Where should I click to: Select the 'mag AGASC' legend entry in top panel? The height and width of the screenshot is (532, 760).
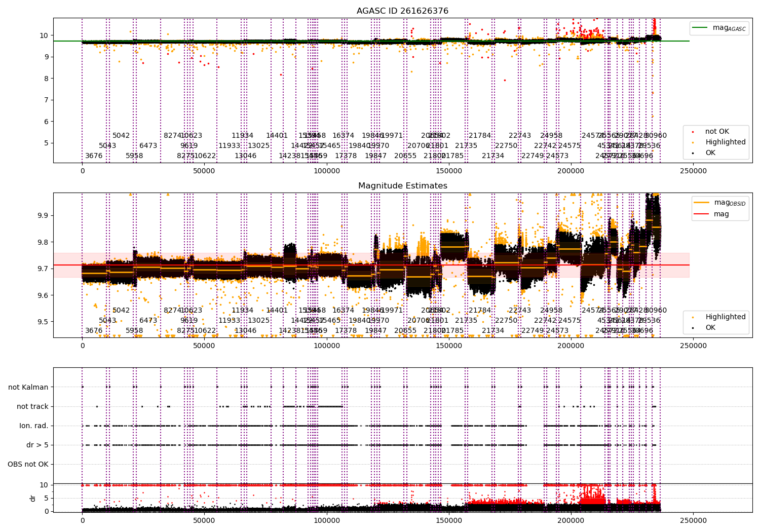pos(719,28)
